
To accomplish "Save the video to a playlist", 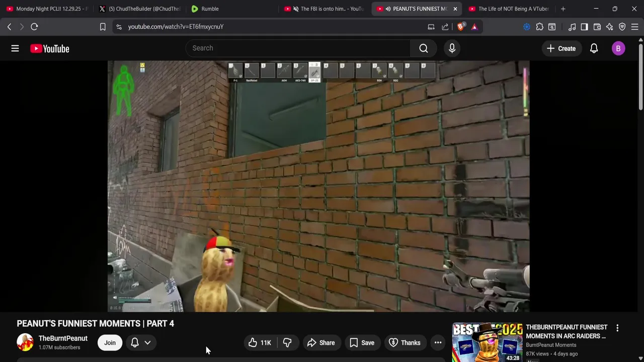I will pyautogui.click(x=362, y=343).
